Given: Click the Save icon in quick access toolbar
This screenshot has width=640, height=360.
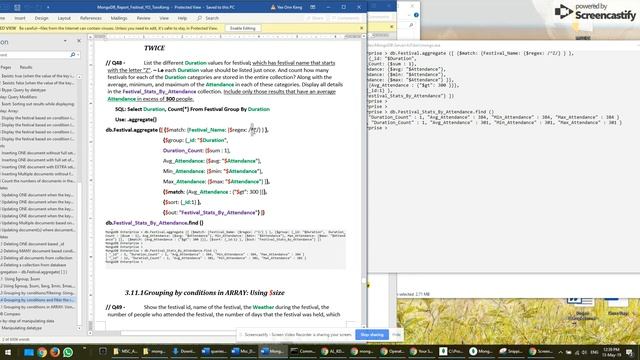Looking at the screenshot, I should click(17, 7).
